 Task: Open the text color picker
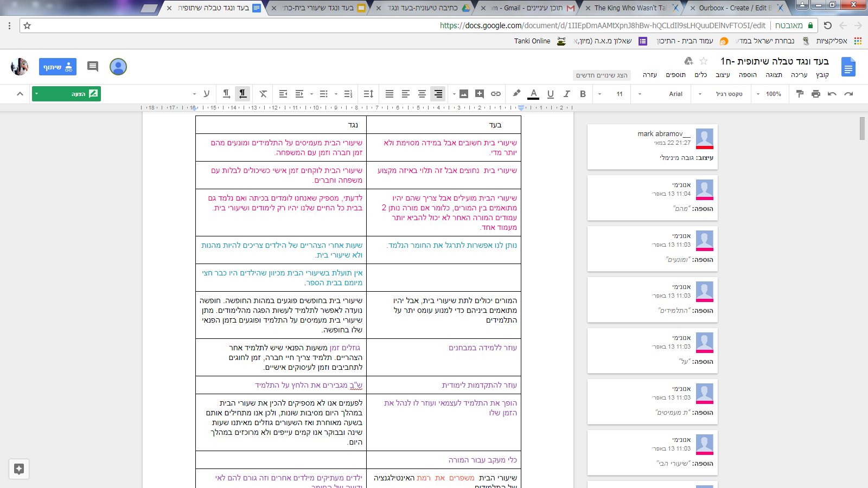click(x=533, y=94)
